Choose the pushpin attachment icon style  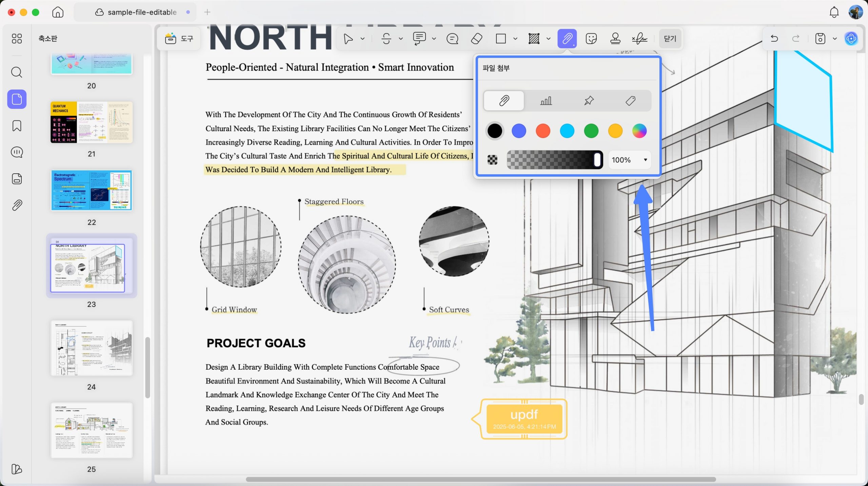point(589,101)
